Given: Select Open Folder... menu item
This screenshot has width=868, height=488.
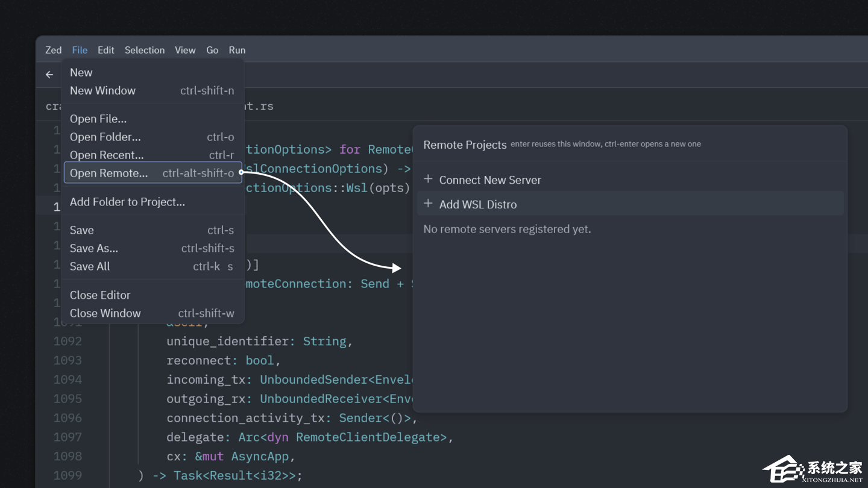Looking at the screenshot, I should point(105,137).
